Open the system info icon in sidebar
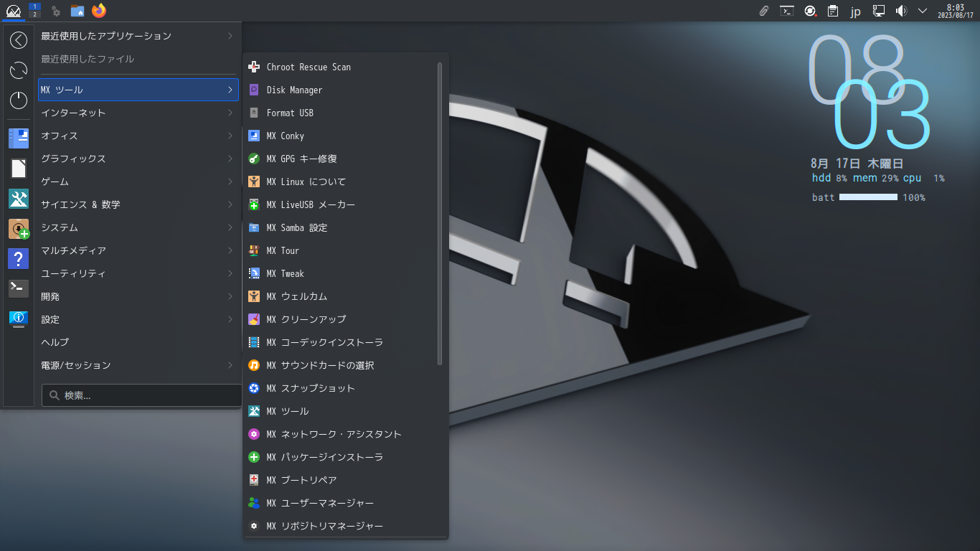This screenshot has width=980, height=551. point(19,318)
